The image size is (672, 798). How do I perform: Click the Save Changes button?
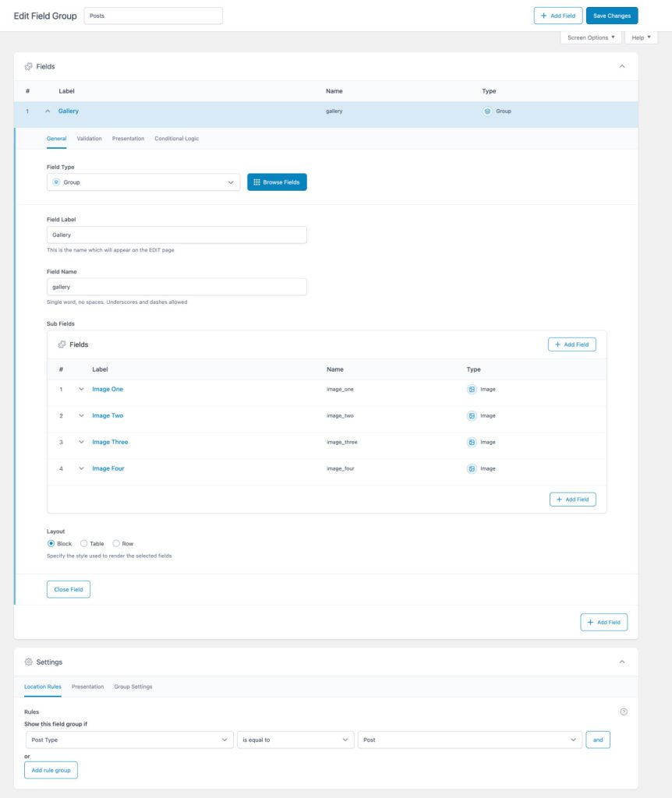[612, 16]
